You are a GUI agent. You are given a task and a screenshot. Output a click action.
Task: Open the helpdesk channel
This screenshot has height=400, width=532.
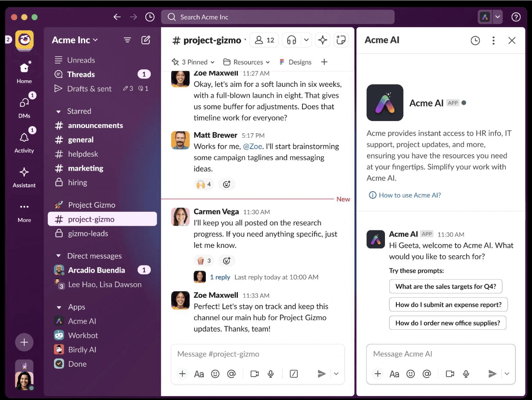(x=102, y=154)
